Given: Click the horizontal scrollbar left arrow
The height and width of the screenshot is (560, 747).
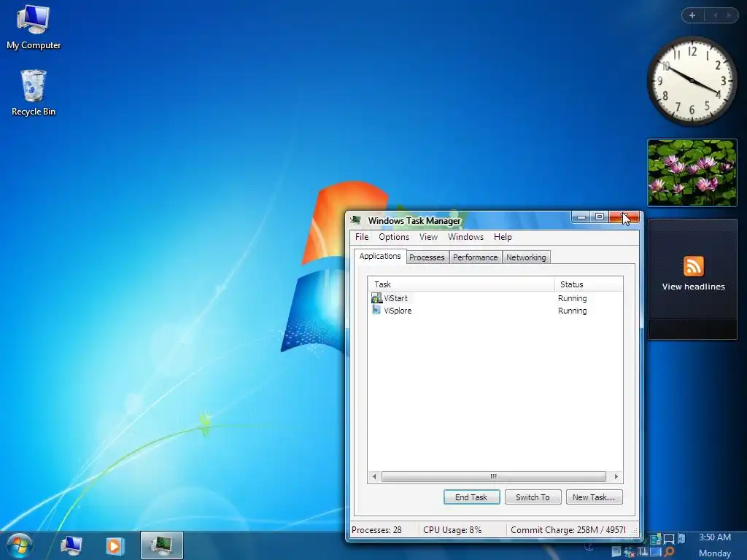Looking at the screenshot, I should point(374,476).
